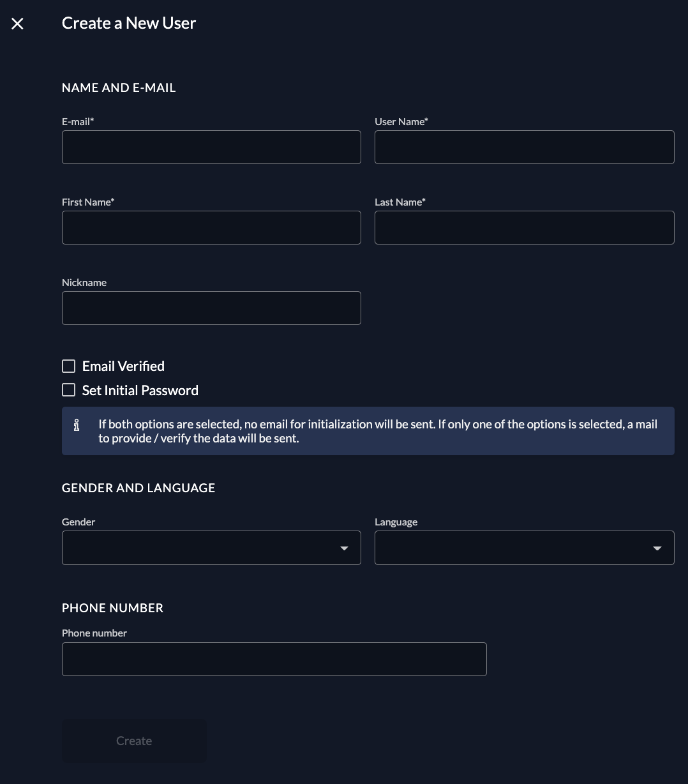The height and width of the screenshot is (784, 688).
Task: Click inside the Phone number field
Action: coord(274,660)
